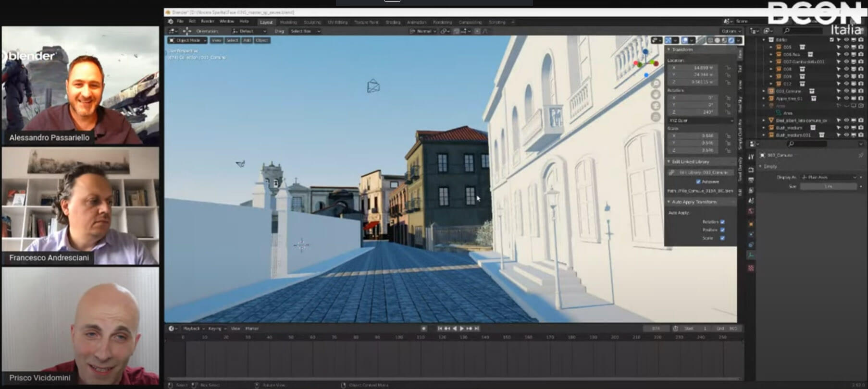
Task: Click the Edit Library 003_Comune button
Action: point(701,172)
